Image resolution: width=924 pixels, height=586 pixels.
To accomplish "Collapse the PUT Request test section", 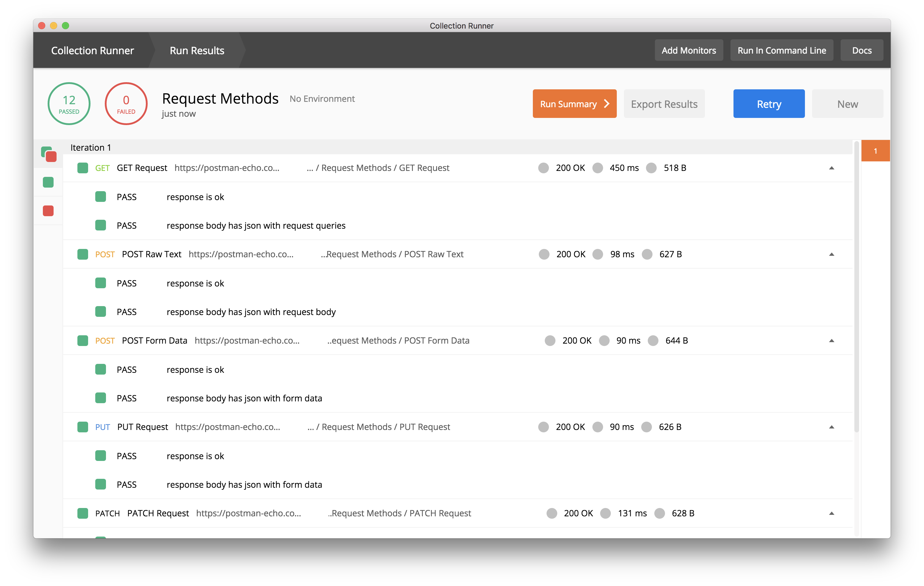I will click(831, 427).
